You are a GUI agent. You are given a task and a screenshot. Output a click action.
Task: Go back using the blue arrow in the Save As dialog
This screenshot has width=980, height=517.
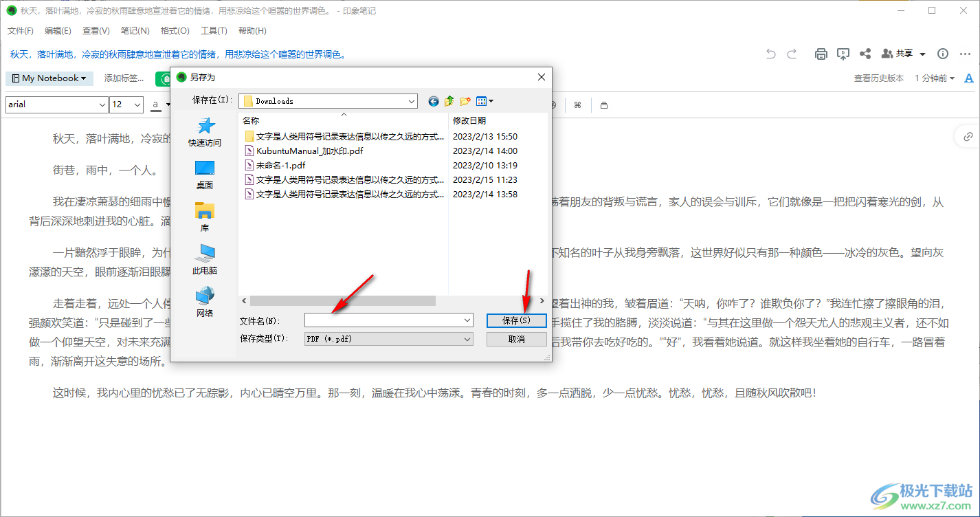point(434,101)
